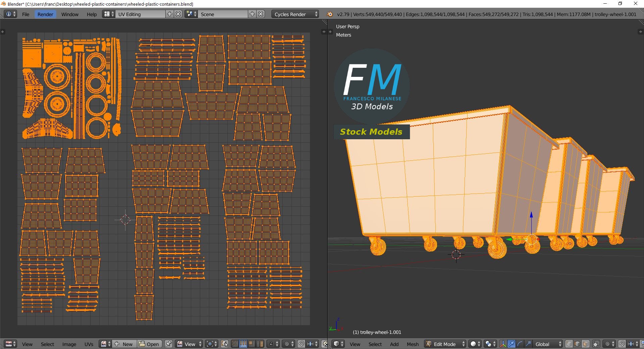Click the rotate manipulator arc icon

click(520, 344)
